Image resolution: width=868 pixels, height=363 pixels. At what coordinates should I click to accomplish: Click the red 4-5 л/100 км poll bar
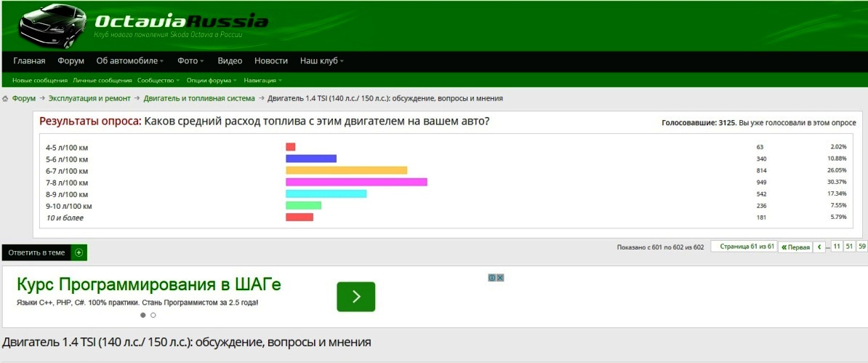pos(291,147)
